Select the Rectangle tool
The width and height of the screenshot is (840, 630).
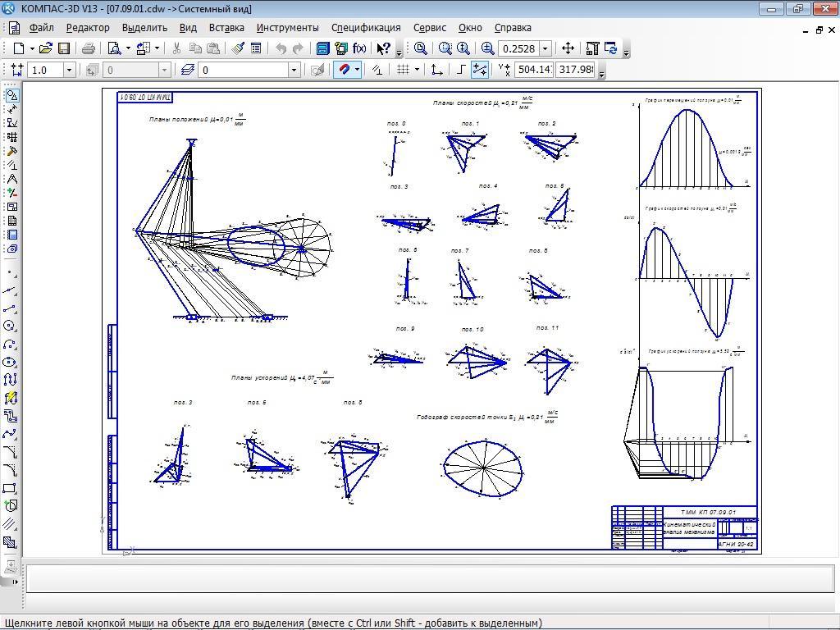click(11, 488)
